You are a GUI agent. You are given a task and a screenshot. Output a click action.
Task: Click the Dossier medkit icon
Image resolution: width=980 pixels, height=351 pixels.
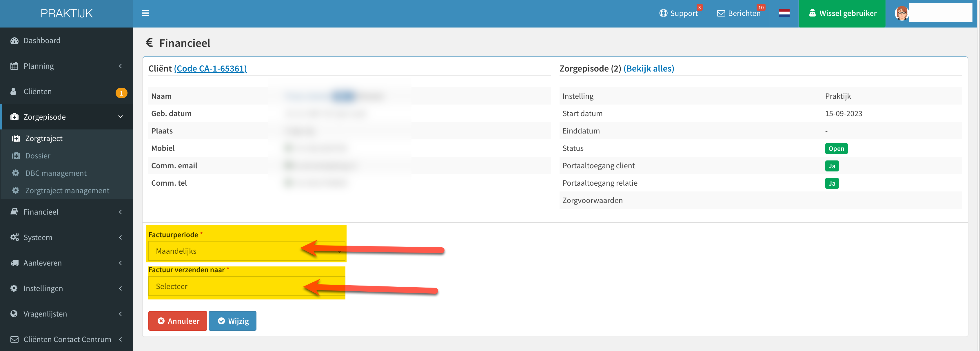tap(16, 156)
